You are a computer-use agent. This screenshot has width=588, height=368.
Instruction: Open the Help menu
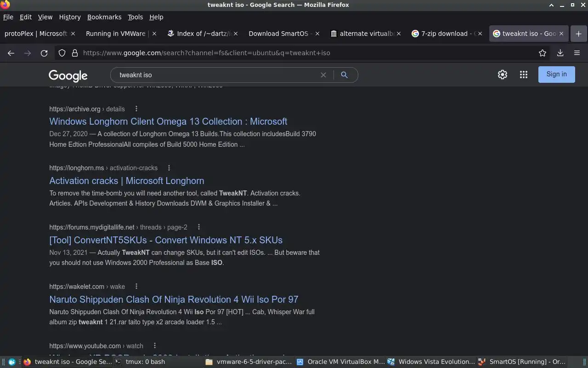pyautogui.click(x=156, y=17)
